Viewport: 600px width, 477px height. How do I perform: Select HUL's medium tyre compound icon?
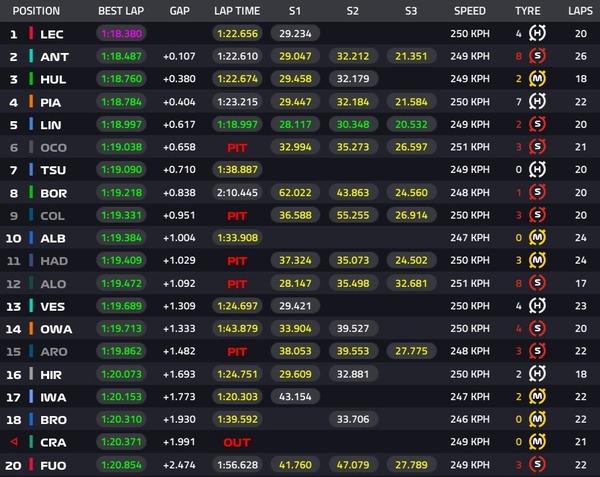(537, 79)
